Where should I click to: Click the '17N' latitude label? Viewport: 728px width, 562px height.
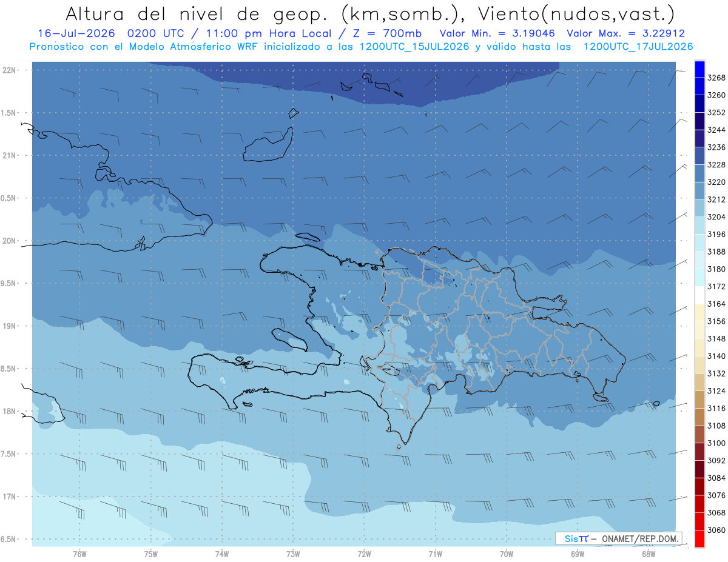[x=10, y=497]
